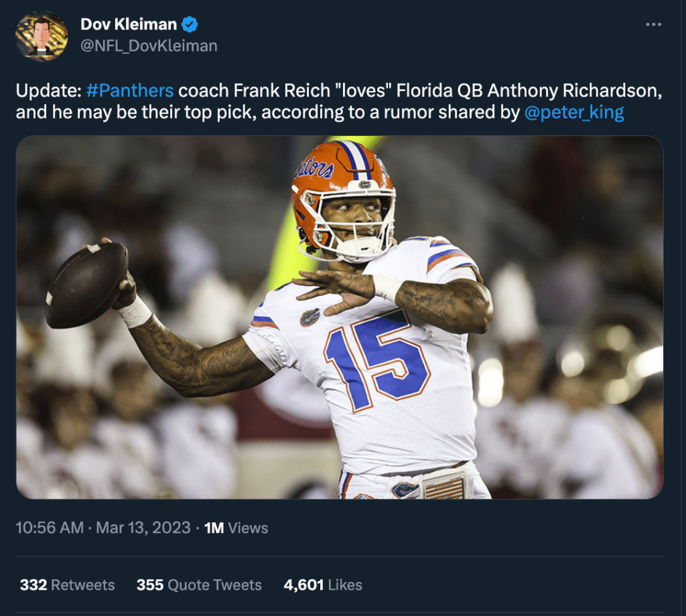
Task: Show the 332 Retweets list
Action: [67, 585]
